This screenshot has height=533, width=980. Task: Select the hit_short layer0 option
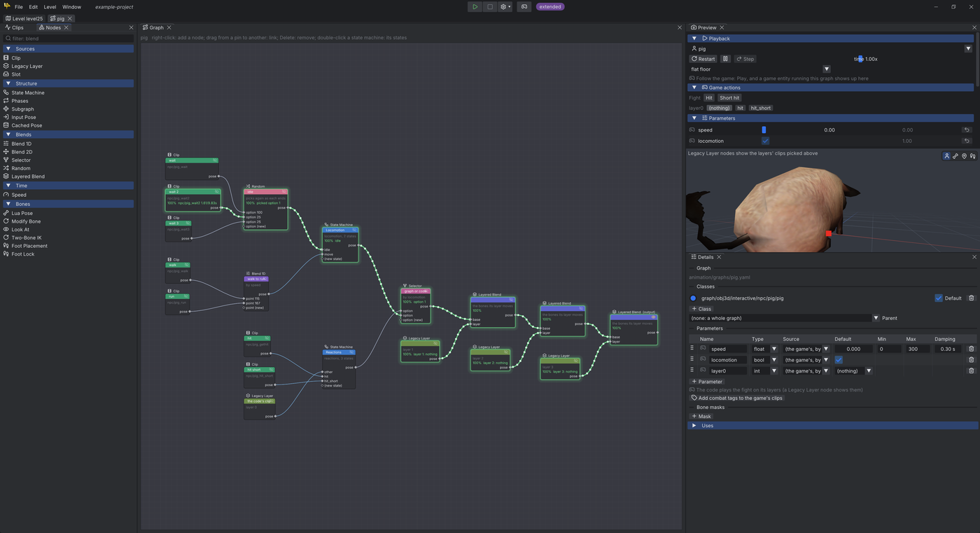tap(760, 109)
